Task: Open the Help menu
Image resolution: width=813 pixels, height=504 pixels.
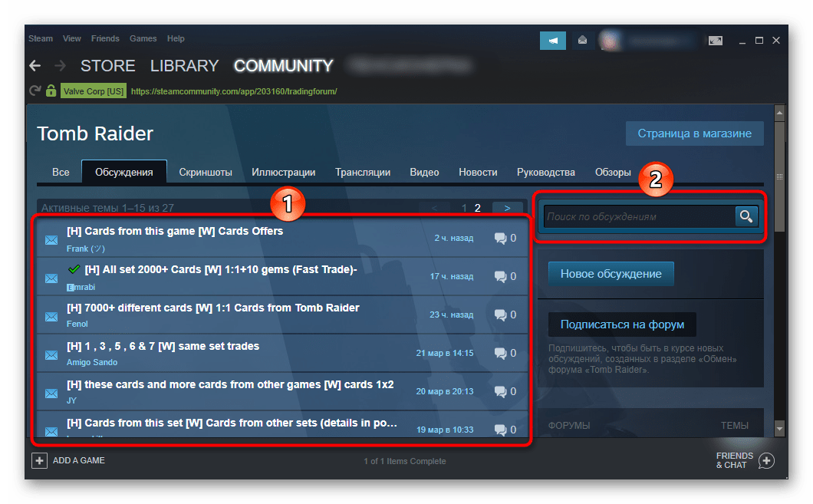Action: (176, 38)
